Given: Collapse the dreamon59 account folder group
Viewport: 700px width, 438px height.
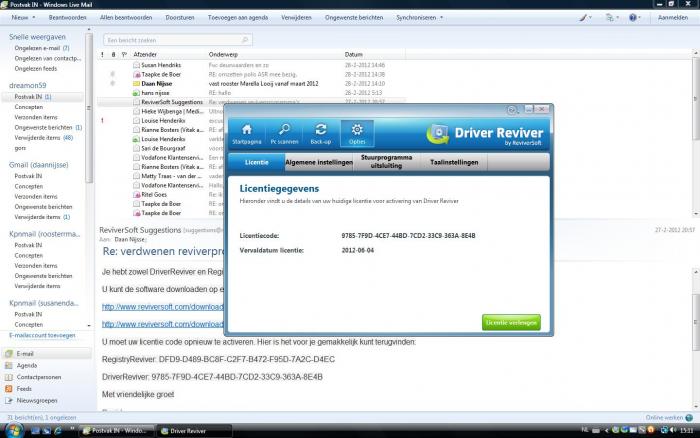Looking at the screenshot, I should coord(28,85).
